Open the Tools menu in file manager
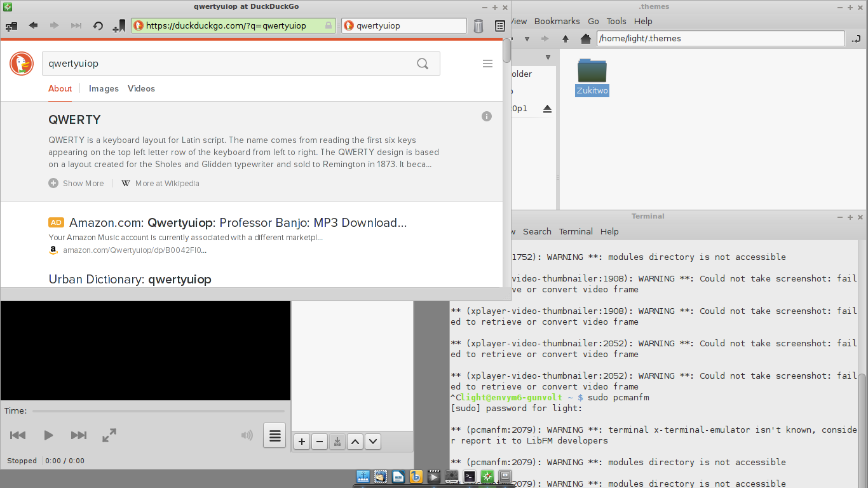The width and height of the screenshot is (868, 488). tap(616, 21)
